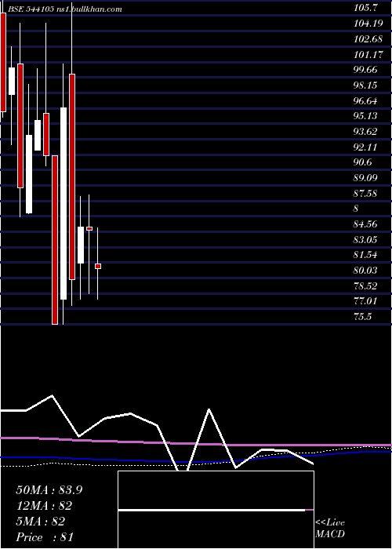
Task: Select the 83.05 price axis label
Action: tap(366, 240)
